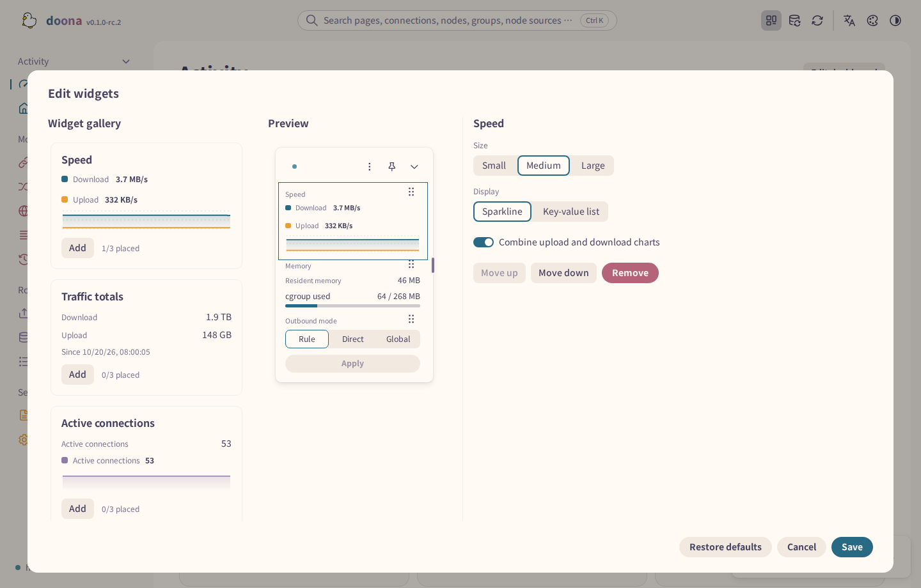This screenshot has height=588, width=921.
Task: Open the preview card's three-dot menu
Action: click(x=369, y=167)
